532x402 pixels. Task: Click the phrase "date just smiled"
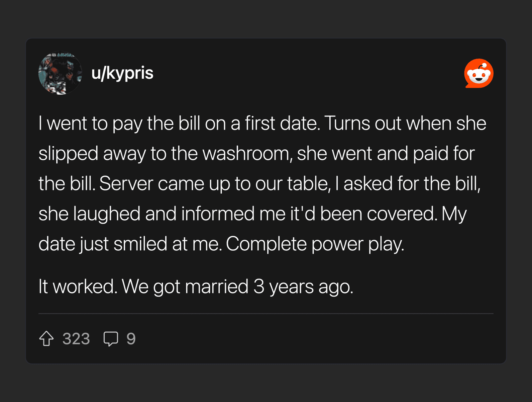coord(102,244)
